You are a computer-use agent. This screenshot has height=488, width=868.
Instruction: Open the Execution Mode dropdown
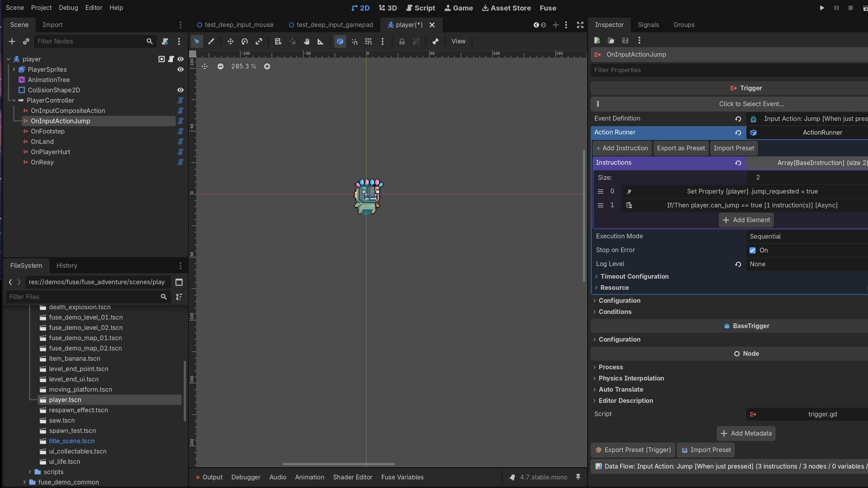pos(807,236)
